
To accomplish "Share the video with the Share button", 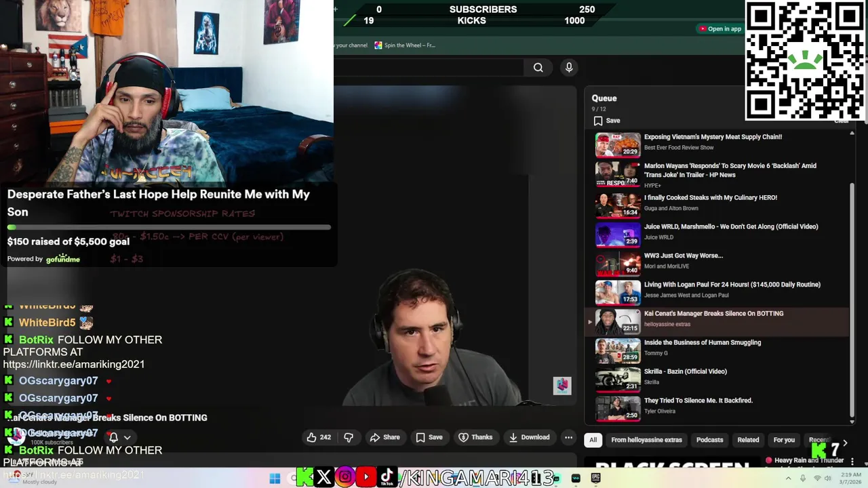I will coord(384,437).
